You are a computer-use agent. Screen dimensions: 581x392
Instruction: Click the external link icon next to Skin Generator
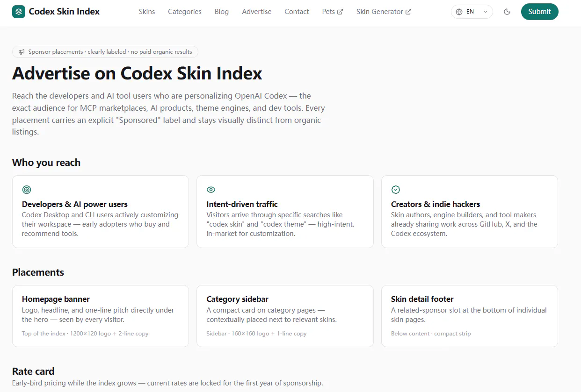[408, 12]
